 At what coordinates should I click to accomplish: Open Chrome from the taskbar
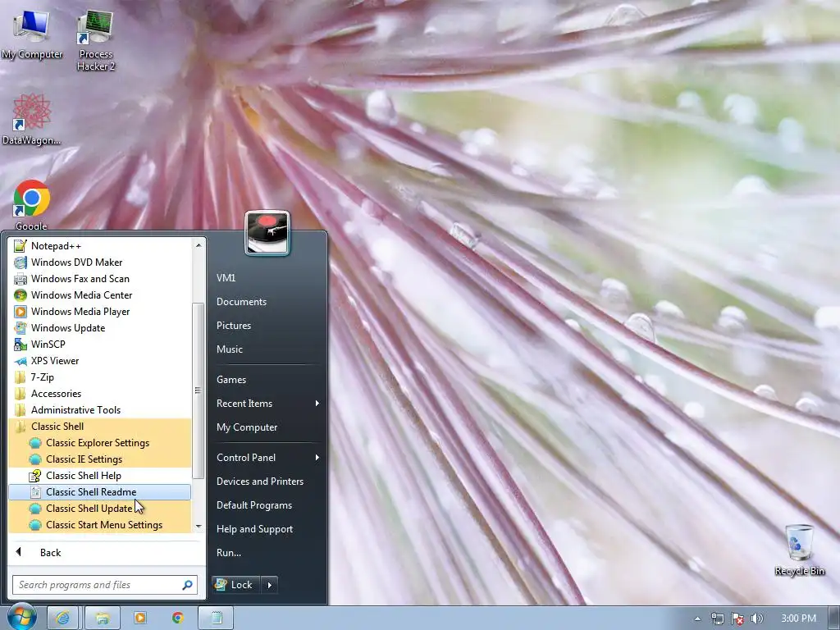(178, 618)
